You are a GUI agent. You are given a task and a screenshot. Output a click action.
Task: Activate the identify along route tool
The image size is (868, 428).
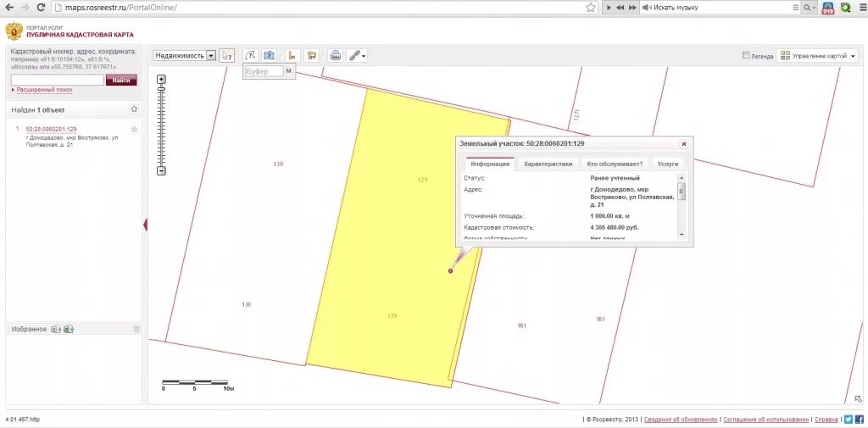click(x=250, y=55)
